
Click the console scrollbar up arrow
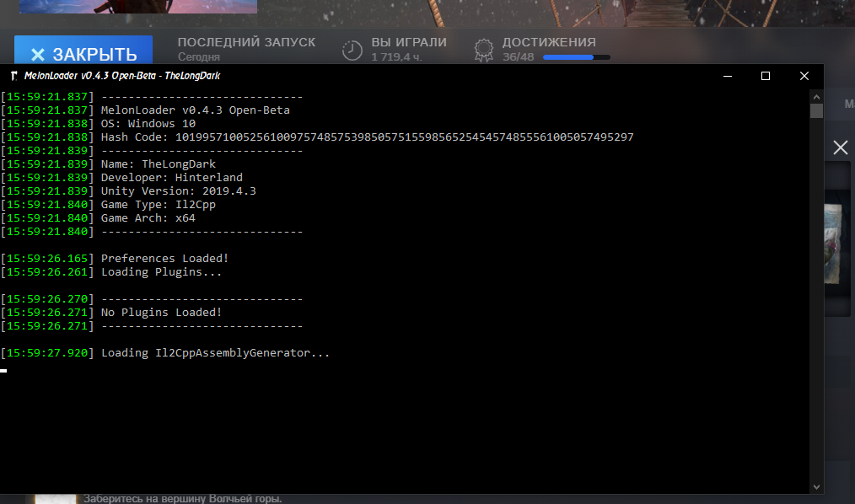pos(816,97)
